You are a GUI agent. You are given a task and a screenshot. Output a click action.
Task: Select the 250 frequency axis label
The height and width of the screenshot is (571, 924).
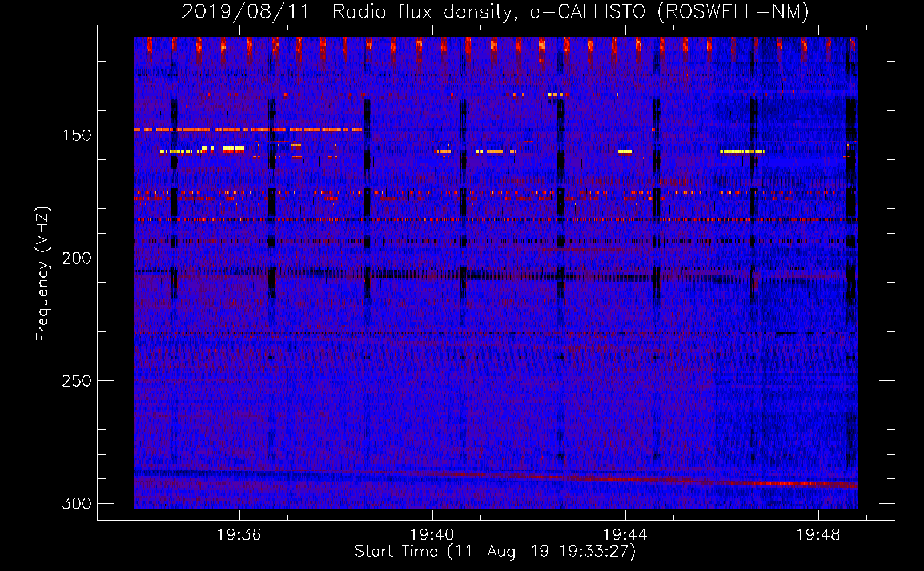point(77,381)
